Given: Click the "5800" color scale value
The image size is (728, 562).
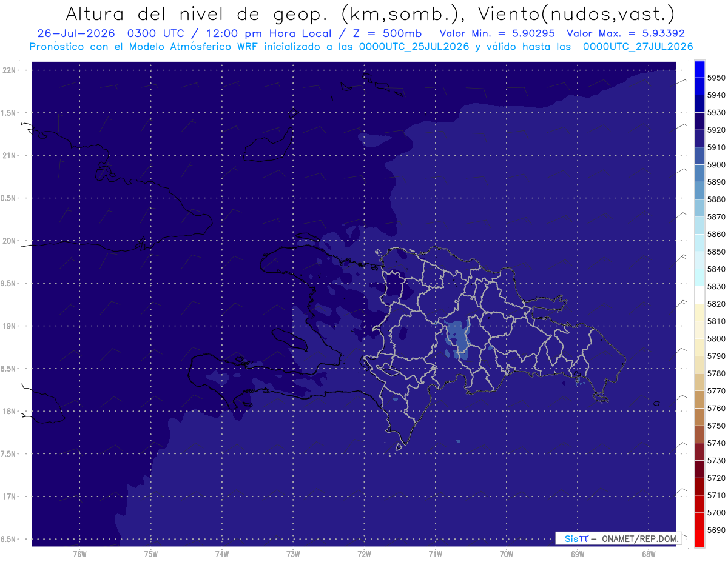Looking at the screenshot, I should [x=716, y=339].
